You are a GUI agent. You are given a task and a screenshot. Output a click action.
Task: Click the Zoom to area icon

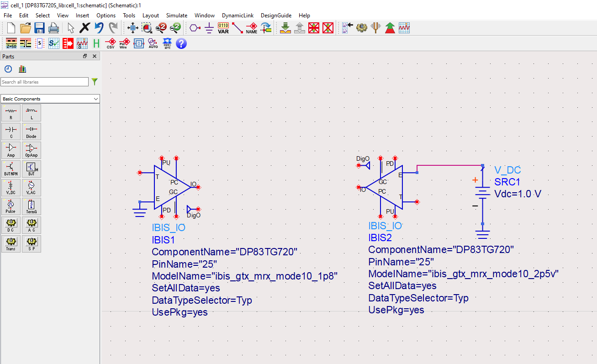(147, 28)
